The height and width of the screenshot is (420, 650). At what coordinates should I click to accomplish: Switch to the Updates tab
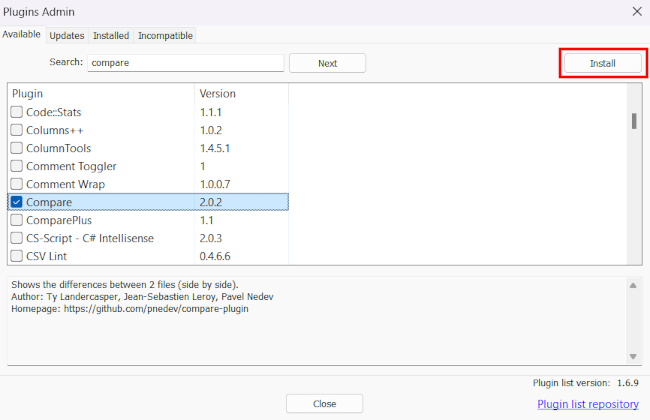(x=67, y=35)
